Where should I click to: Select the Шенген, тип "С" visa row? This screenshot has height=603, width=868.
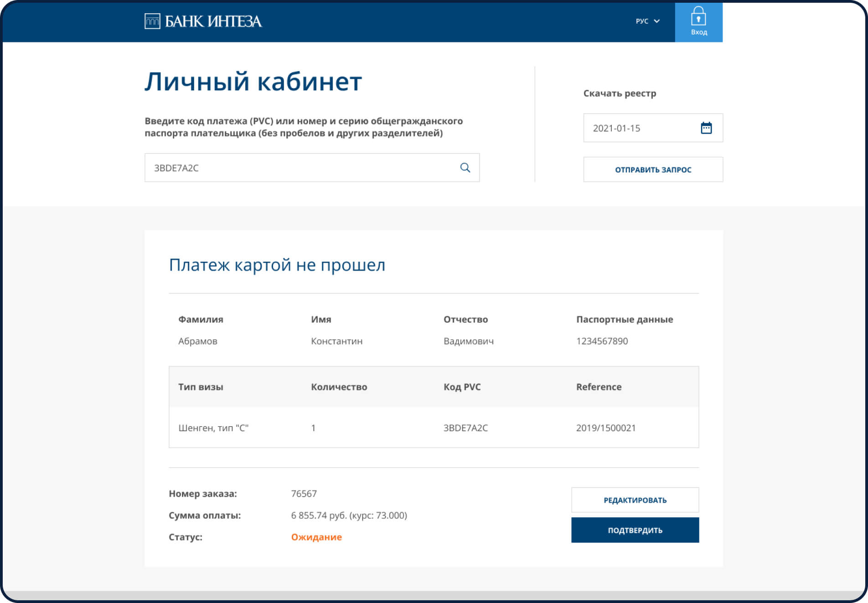pos(213,428)
